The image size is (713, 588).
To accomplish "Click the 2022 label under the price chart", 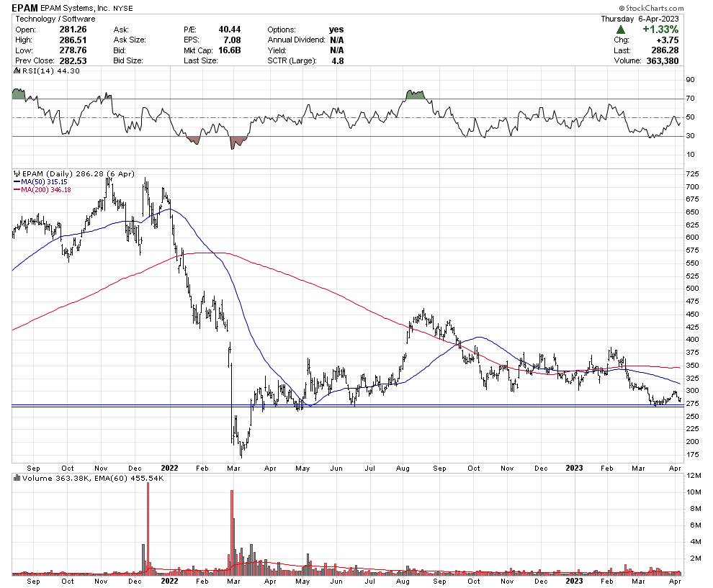I will pyautogui.click(x=169, y=468).
